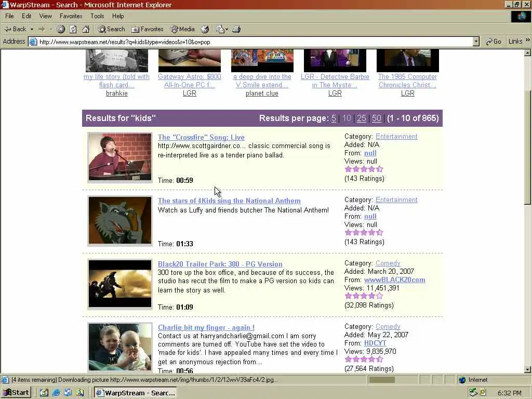Set results per page to 5
The width and height of the screenshot is (532, 399).
(334, 118)
